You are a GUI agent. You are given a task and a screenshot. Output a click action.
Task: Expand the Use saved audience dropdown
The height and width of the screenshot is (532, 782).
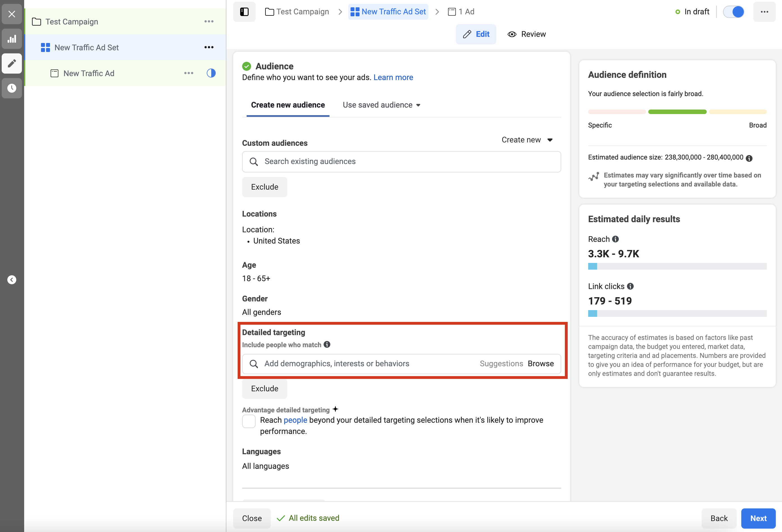381,105
